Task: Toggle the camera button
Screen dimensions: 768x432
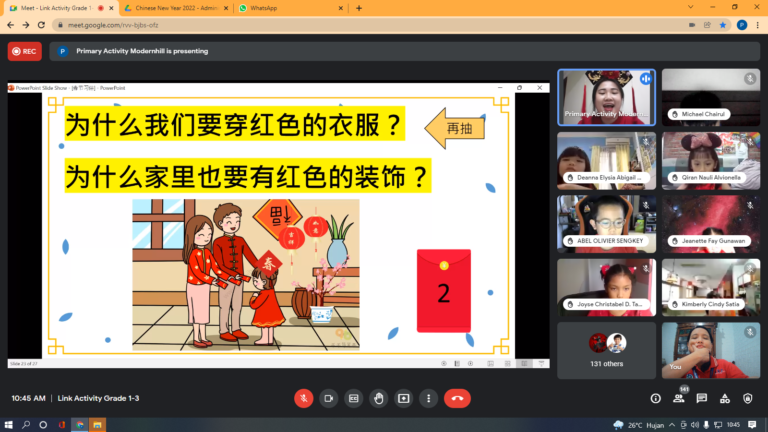Action: coord(328,398)
